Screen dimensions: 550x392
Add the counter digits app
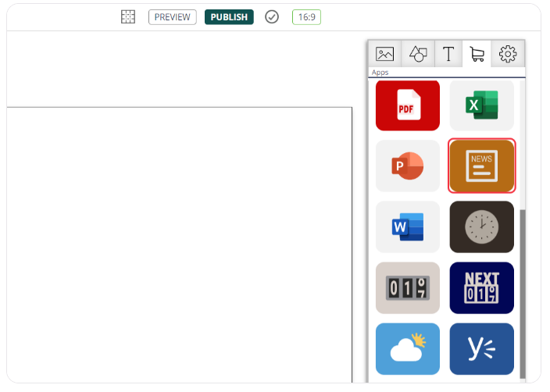tap(408, 288)
